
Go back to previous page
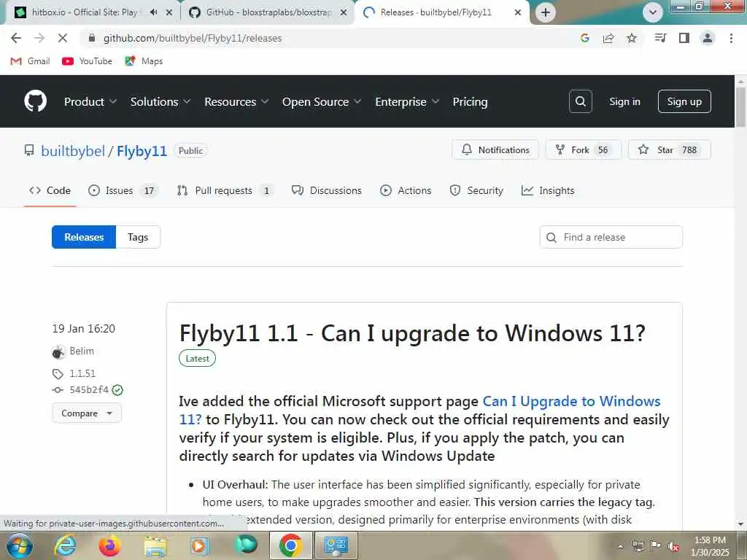[x=16, y=38]
